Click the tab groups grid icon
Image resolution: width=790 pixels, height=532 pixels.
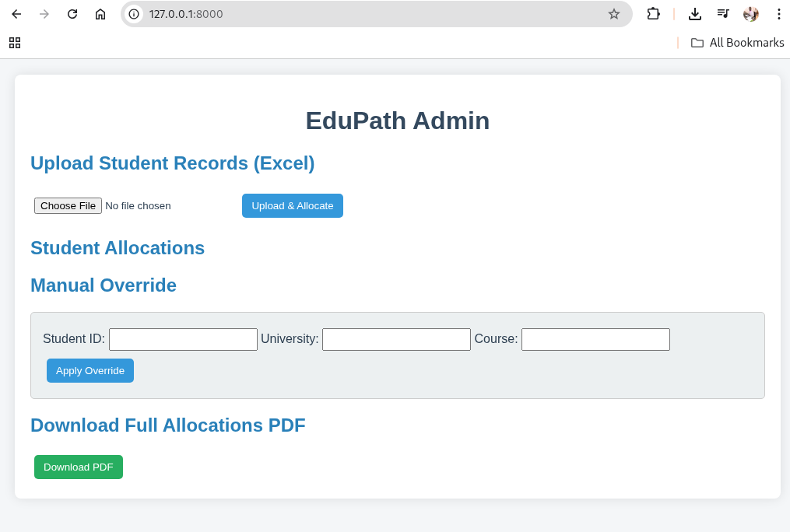click(x=14, y=43)
